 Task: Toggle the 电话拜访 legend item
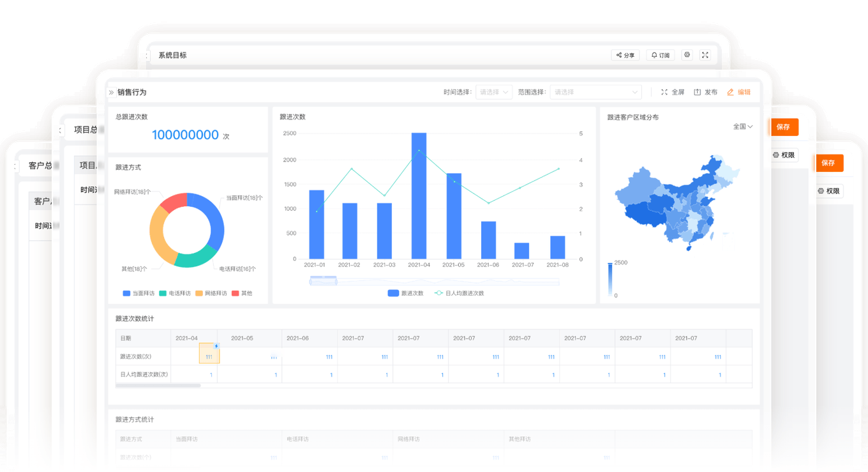175,293
